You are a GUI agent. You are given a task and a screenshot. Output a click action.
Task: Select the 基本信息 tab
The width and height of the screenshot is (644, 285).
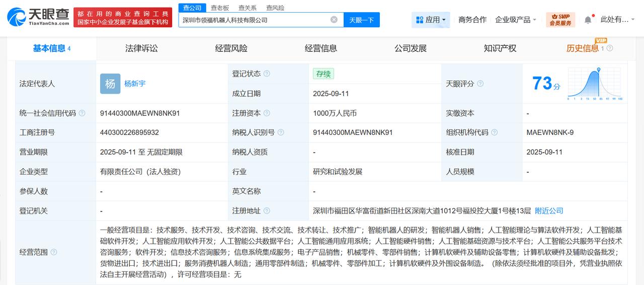52,48
